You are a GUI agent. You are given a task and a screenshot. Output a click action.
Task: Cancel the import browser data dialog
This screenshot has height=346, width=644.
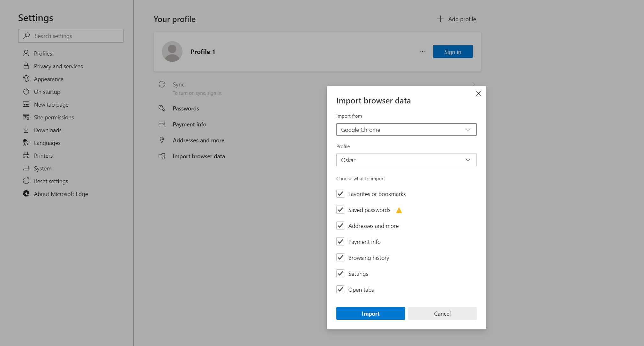[x=442, y=313]
